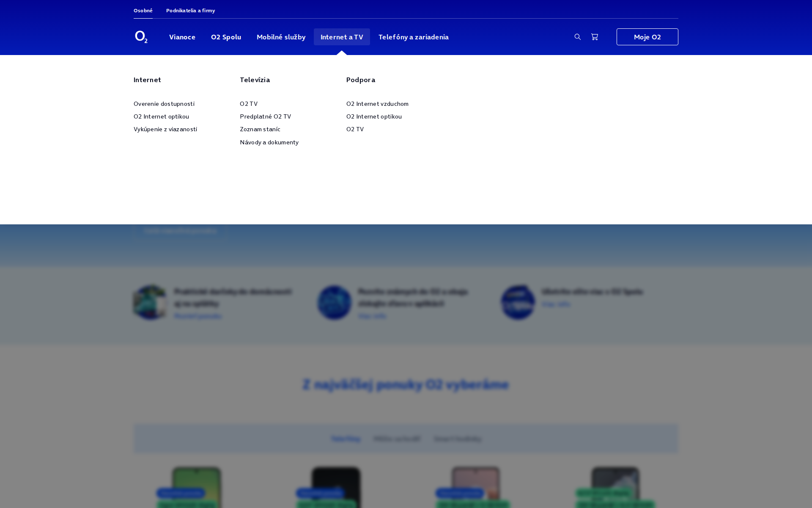The image size is (812, 508).
Task: Open "O2 Internet vzduchom" under Podpora
Action: click(x=377, y=104)
